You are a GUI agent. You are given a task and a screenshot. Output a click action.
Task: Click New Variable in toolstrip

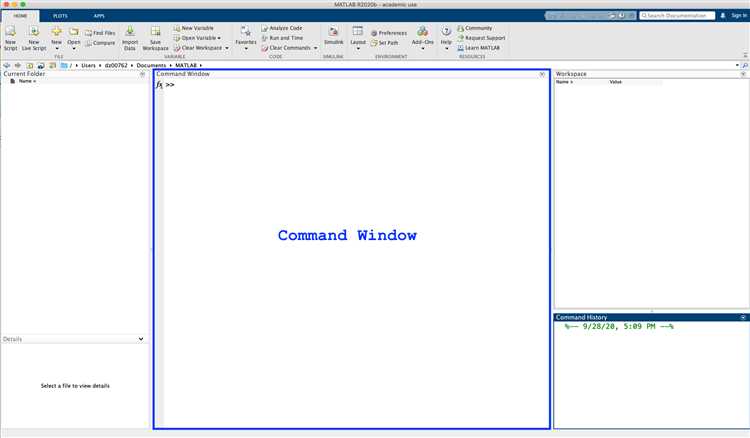click(x=193, y=28)
